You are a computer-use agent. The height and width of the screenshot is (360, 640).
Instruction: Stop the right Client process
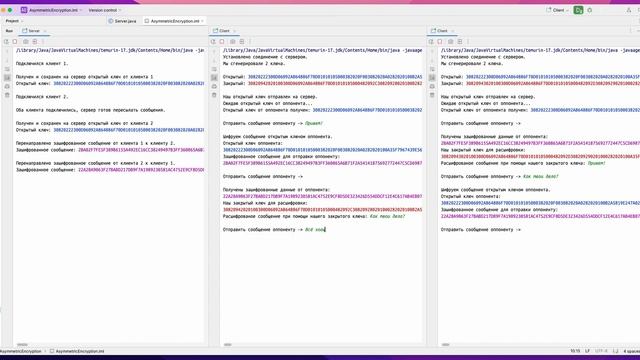pyautogui.click(x=440, y=42)
